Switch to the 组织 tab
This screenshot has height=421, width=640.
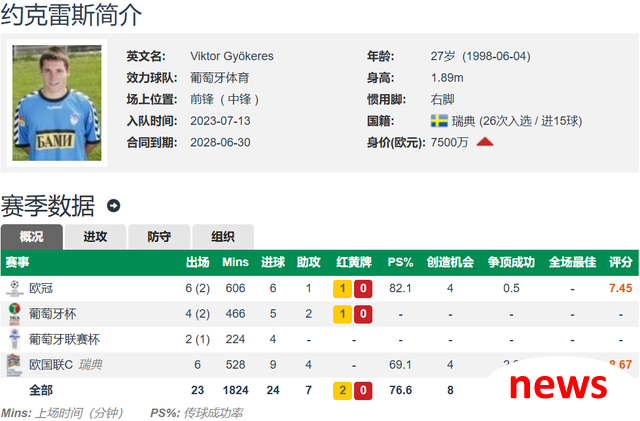[223, 236]
